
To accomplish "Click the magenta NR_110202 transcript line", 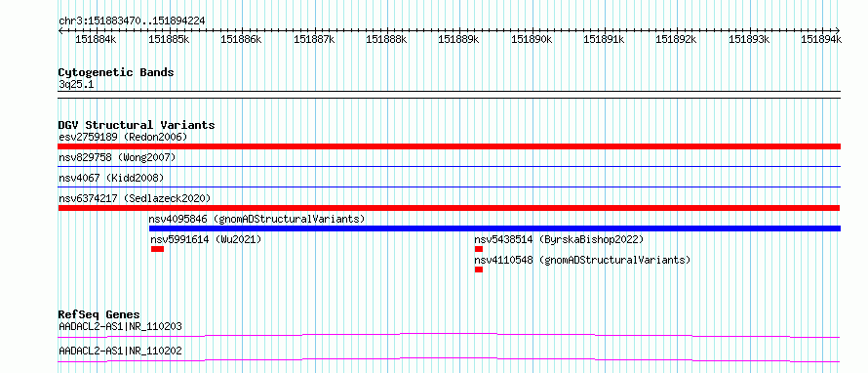I will [x=449, y=359].
